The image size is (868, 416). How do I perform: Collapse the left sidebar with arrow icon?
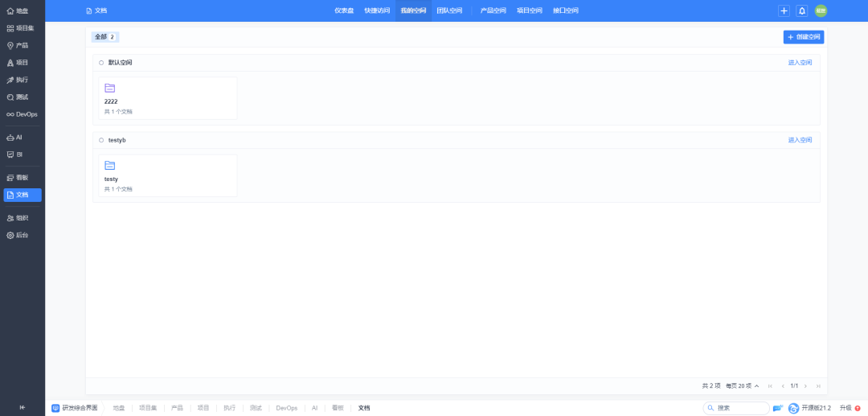23,407
